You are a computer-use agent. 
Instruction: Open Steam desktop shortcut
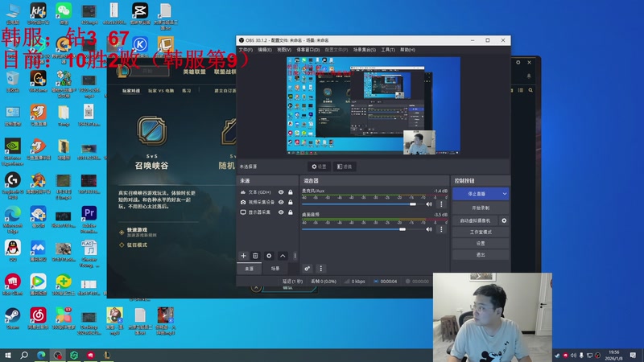12,319
